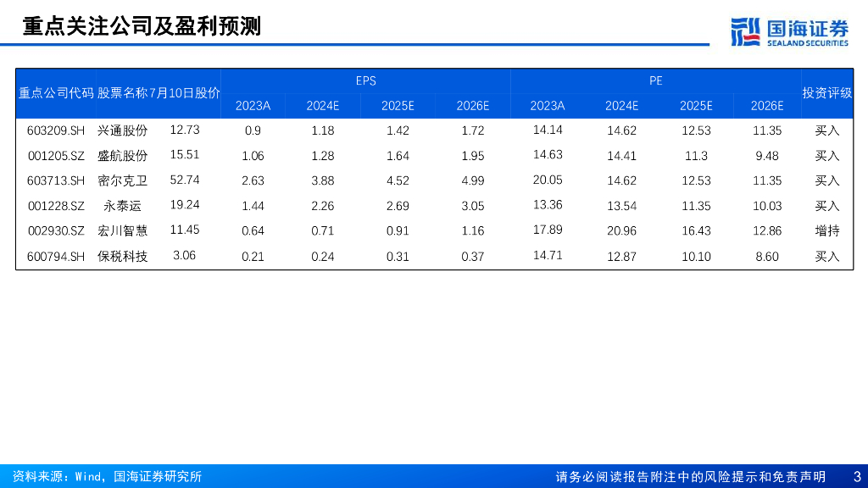Viewport: 868px width, 488px height.
Task: Click 保税科技 2025E PE value 10.10
Action: (696, 257)
